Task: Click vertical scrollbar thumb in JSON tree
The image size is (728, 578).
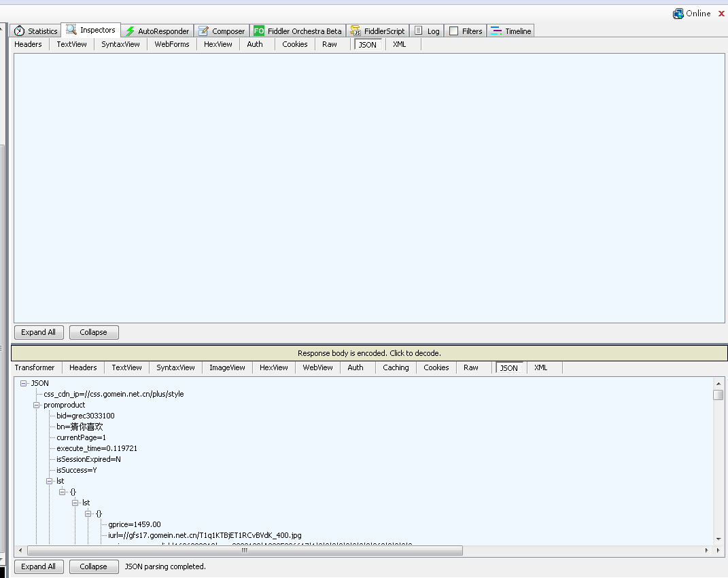Action: (x=718, y=395)
